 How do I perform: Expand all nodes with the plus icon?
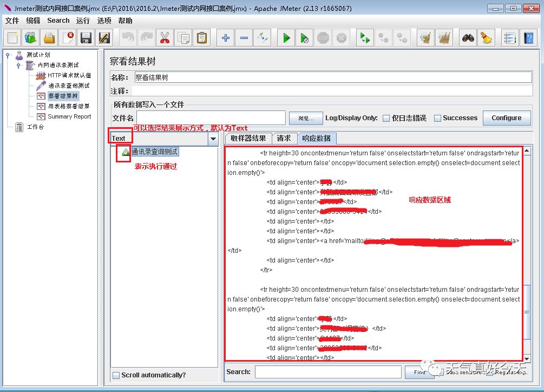pyautogui.click(x=226, y=38)
